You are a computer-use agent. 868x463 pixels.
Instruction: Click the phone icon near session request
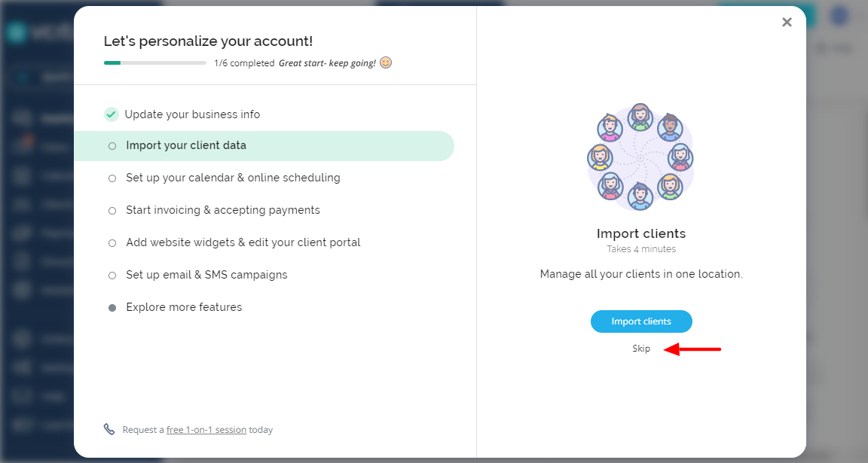109,429
